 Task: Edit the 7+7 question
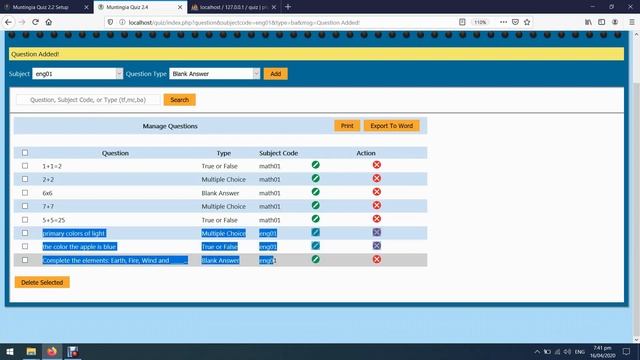click(x=316, y=205)
